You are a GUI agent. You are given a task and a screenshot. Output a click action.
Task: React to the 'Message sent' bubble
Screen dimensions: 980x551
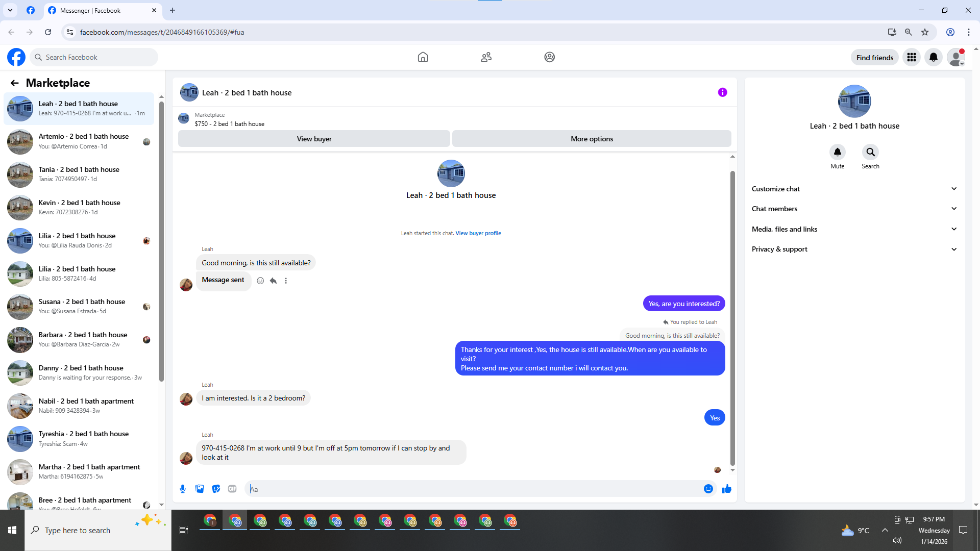tap(260, 281)
